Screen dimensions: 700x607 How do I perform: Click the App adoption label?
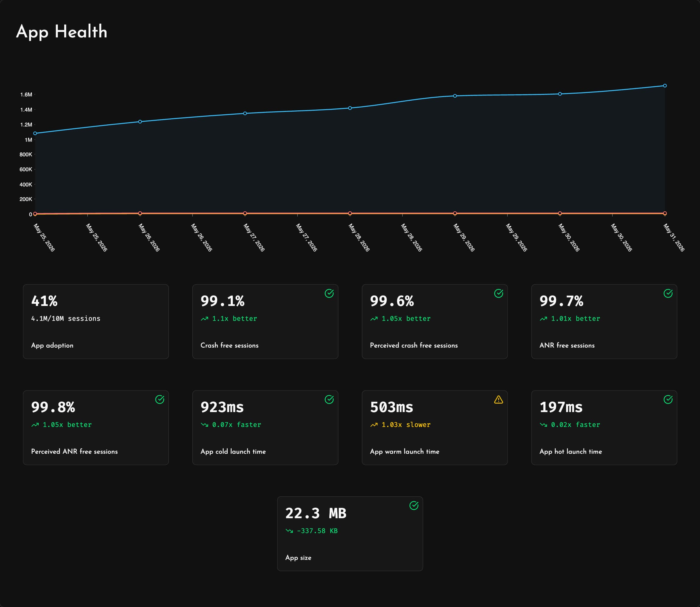click(x=52, y=345)
